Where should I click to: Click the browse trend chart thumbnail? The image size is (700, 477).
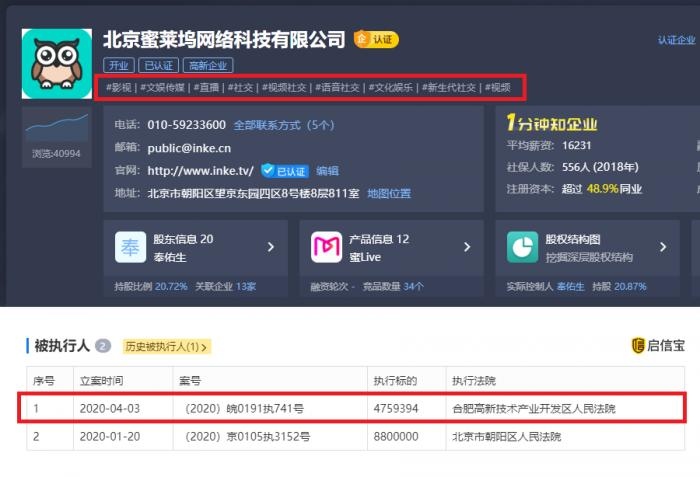[x=56, y=128]
